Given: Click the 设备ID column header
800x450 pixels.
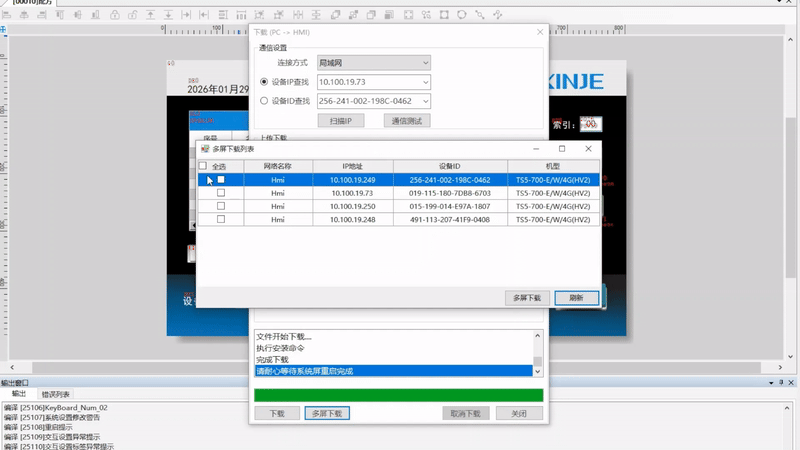Looking at the screenshot, I should pos(449,166).
